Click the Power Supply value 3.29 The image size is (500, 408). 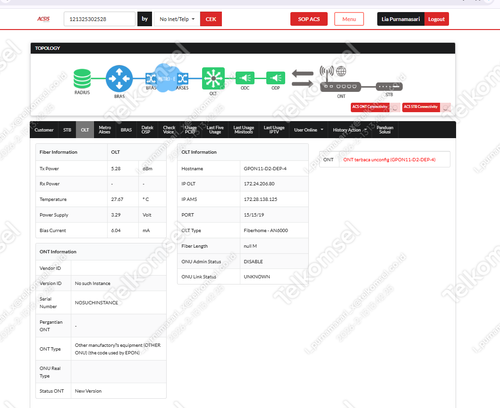(x=116, y=215)
